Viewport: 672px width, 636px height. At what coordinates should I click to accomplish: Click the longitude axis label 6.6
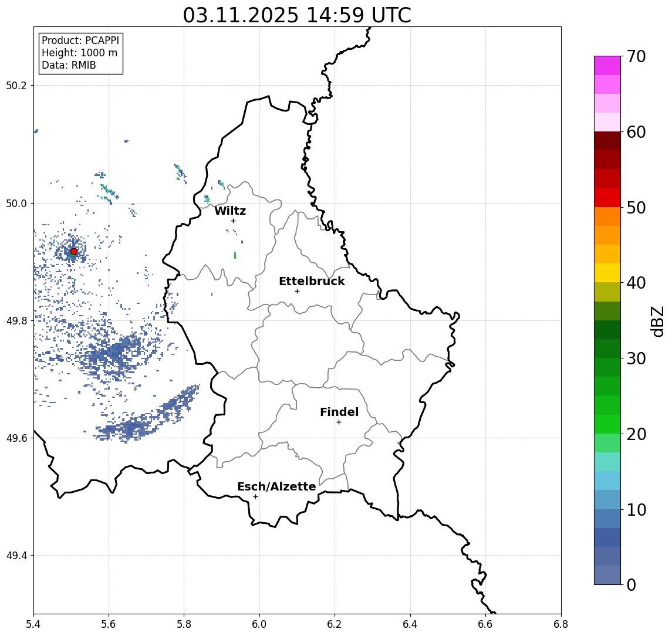coord(486,624)
